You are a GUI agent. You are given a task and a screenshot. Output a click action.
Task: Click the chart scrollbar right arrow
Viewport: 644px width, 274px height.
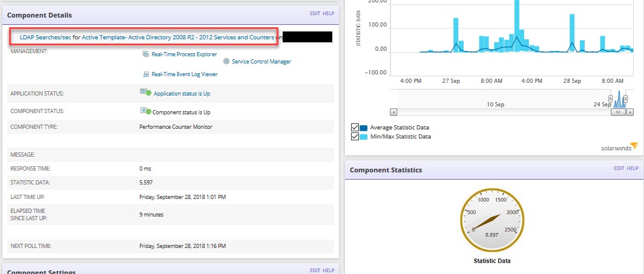point(629,112)
